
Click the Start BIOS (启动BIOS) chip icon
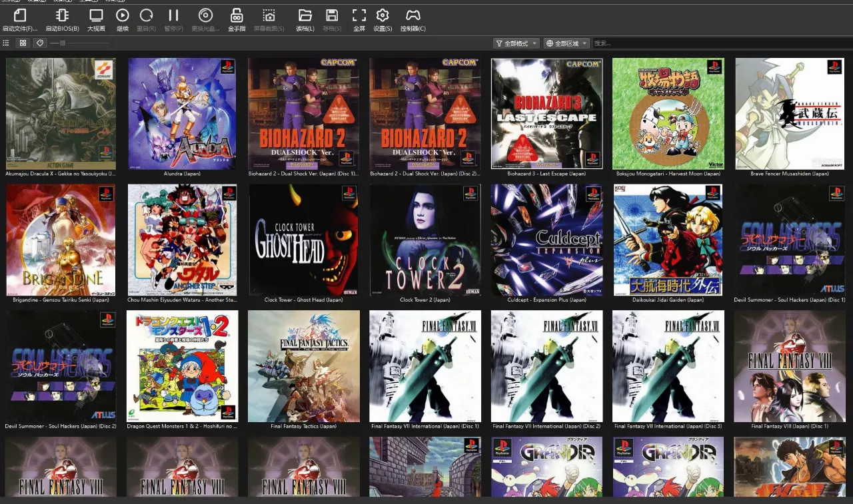[x=62, y=15]
